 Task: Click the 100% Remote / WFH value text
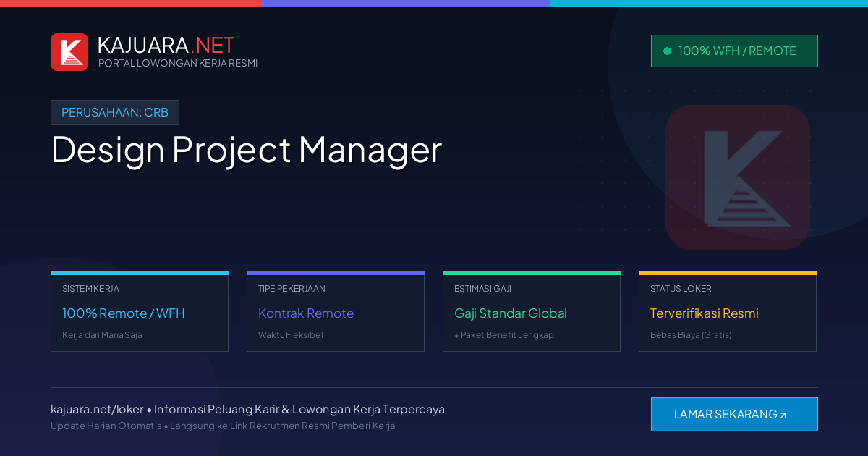(124, 313)
